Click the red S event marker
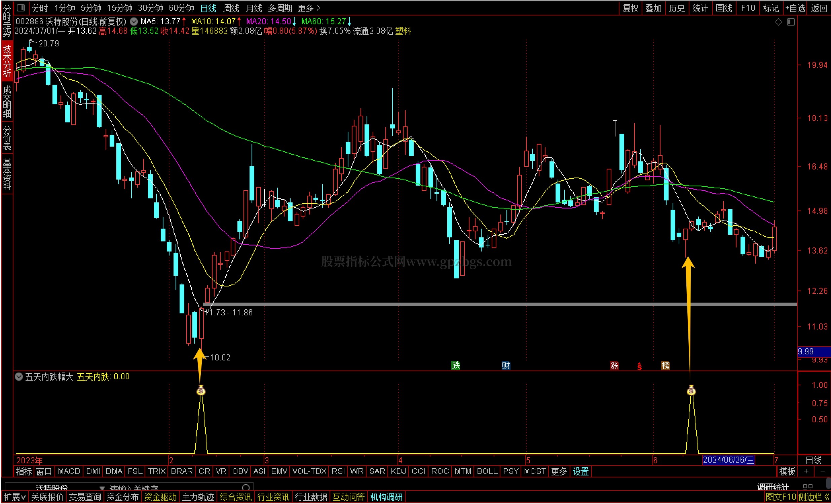 click(639, 366)
